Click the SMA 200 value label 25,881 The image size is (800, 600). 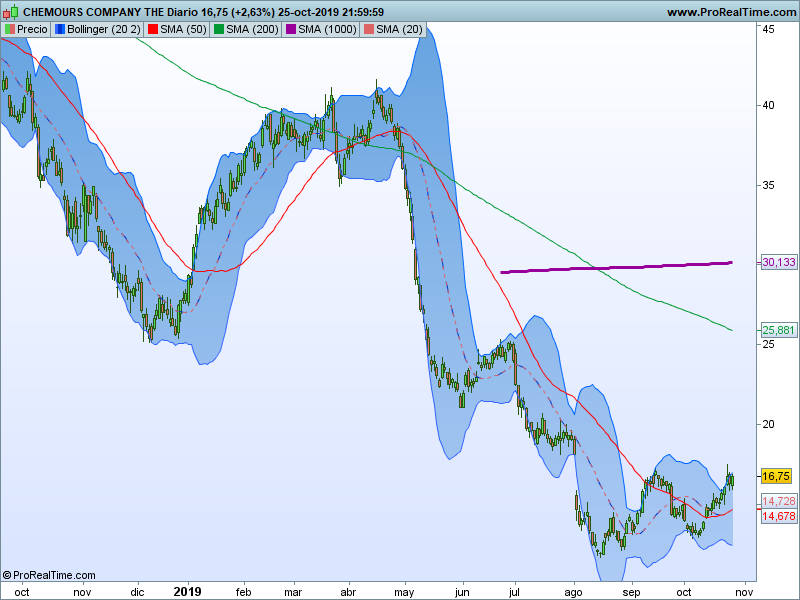click(x=779, y=330)
